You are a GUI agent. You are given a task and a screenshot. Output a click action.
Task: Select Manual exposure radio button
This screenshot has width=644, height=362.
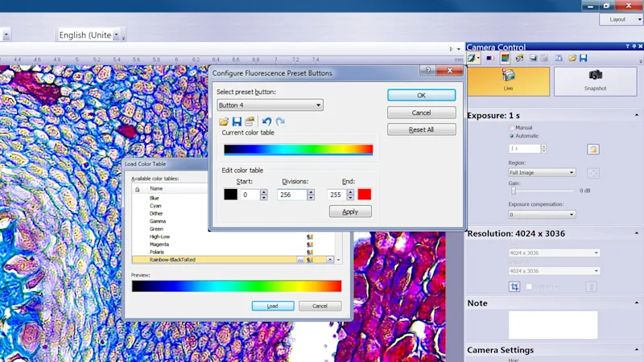coord(512,128)
